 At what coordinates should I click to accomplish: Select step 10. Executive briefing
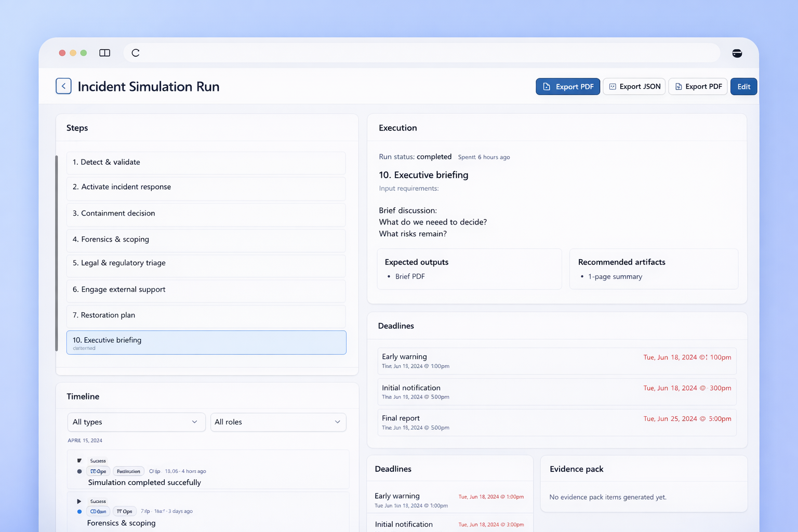click(x=206, y=342)
